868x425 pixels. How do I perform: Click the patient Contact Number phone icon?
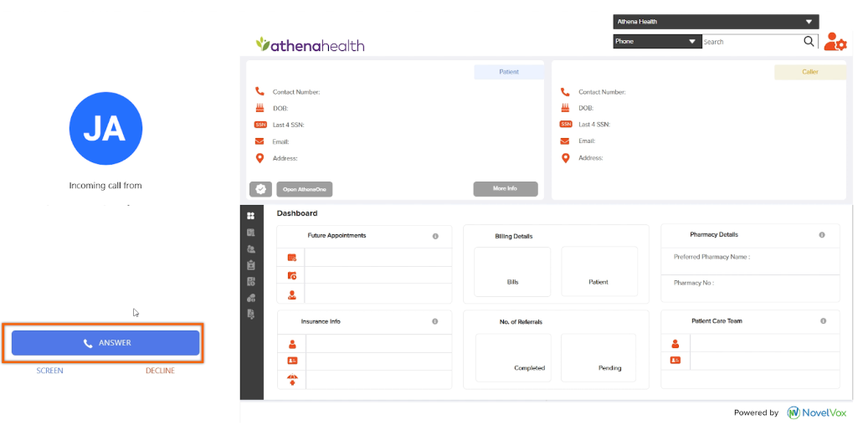coord(259,92)
